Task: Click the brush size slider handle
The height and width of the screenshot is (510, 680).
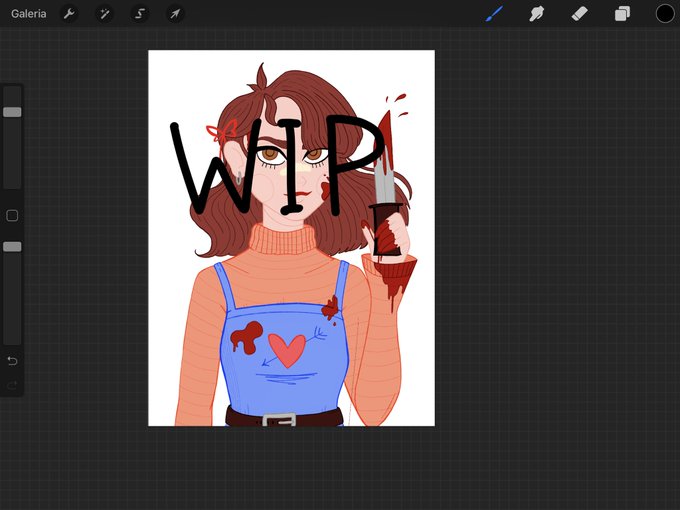Action: pyautogui.click(x=12, y=112)
